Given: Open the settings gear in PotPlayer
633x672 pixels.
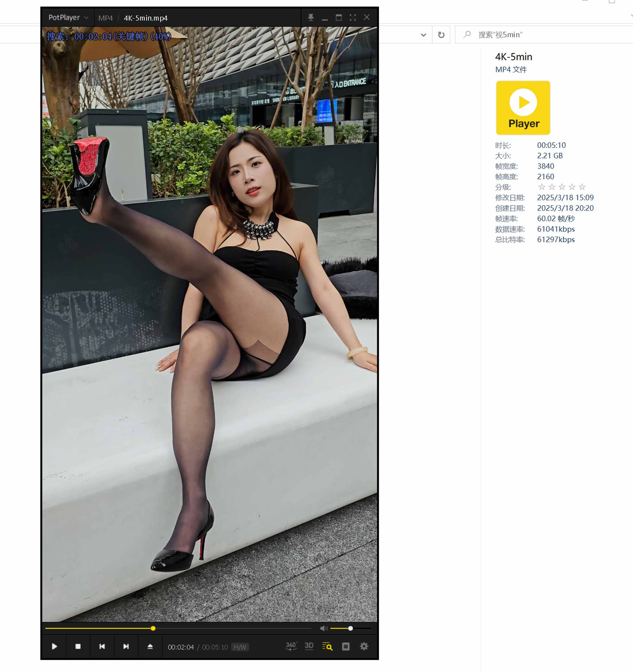Looking at the screenshot, I should tap(364, 646).
